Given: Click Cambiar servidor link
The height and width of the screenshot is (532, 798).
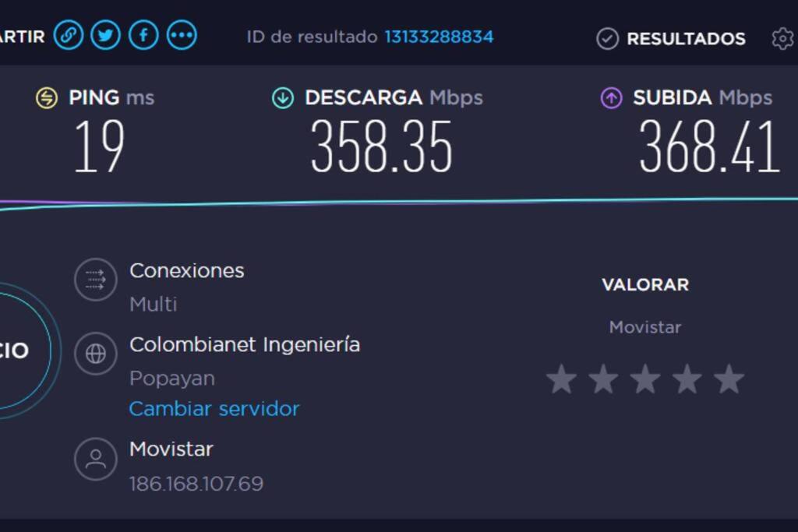Looking at the screenshot, I should 214,409.
